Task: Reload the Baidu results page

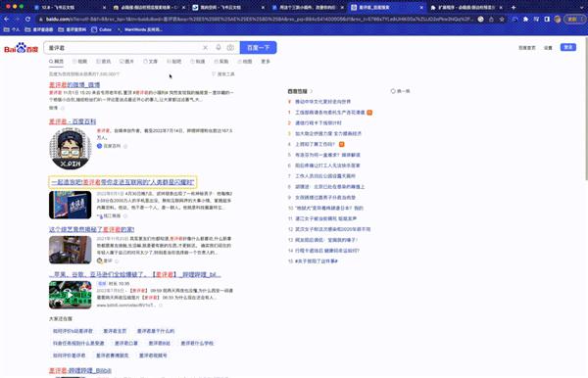Action: [x=27, y=19]
